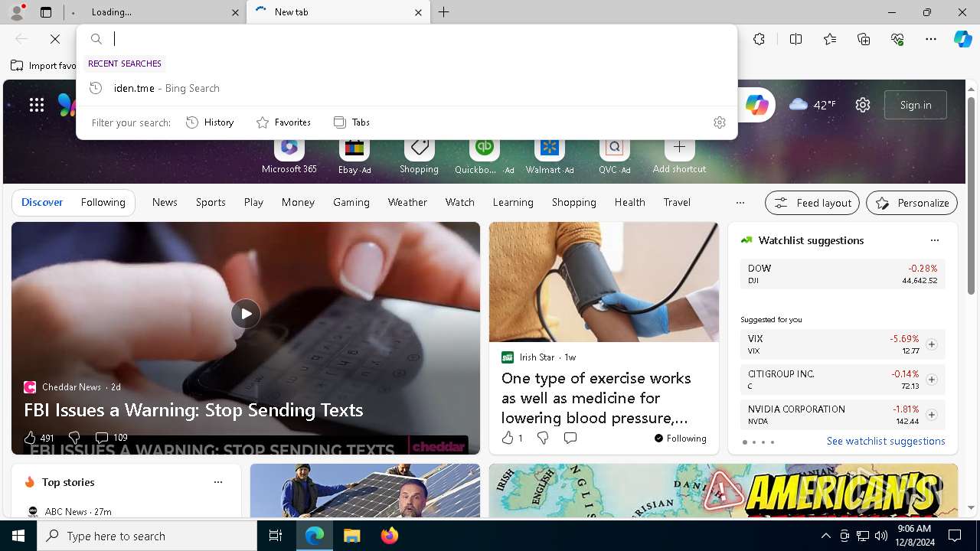Viewport: 980px width, 551px height.
Task: Open the Feed layout options
Action: coord(812,203)
